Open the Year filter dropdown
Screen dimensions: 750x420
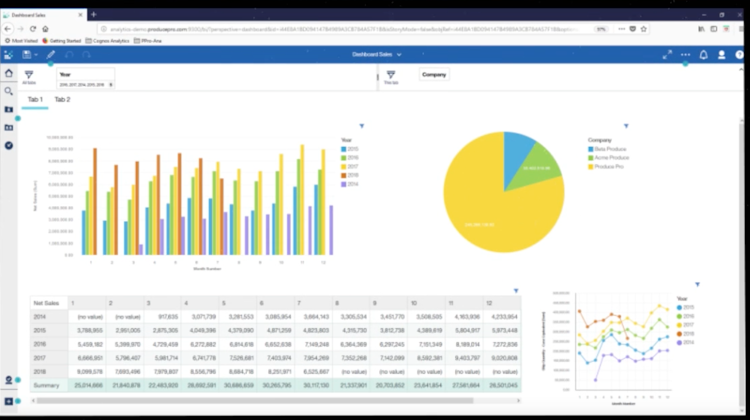86,79
